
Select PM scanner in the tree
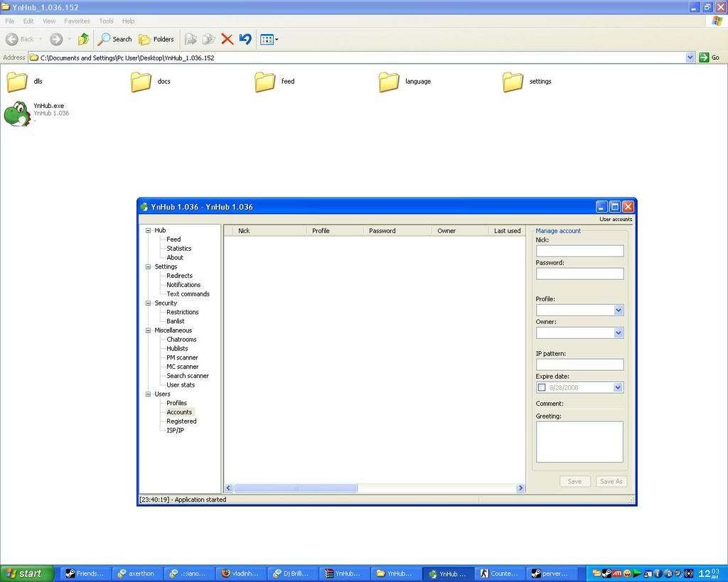coord(182,358)
